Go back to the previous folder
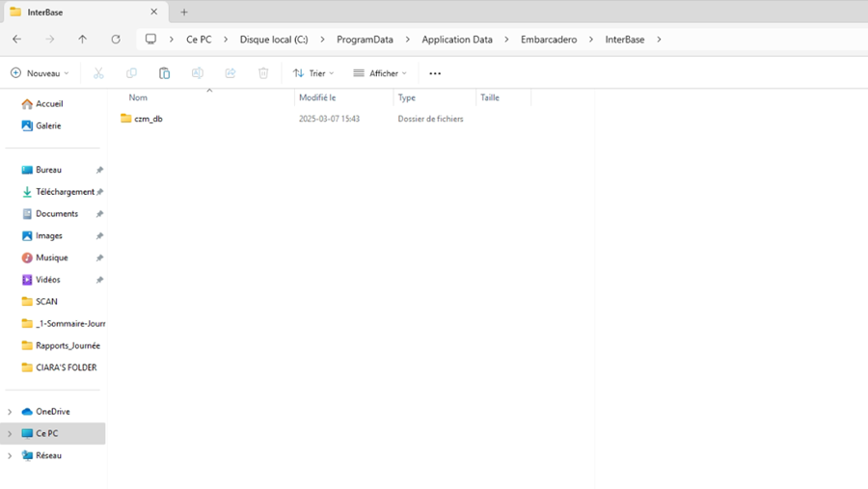The image size is (868, 489). pos(17,40)
